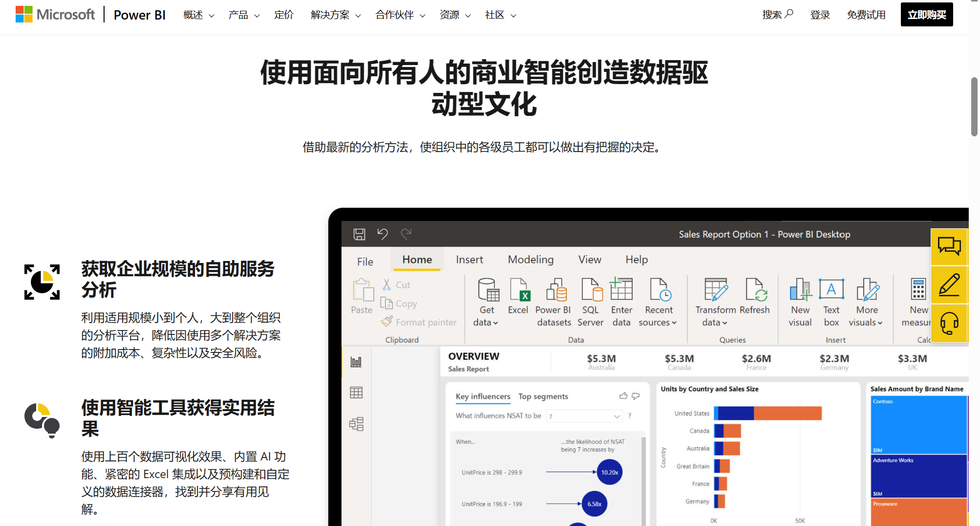Click the question mark beside NSAT dropdown

(x=630, y=416)
